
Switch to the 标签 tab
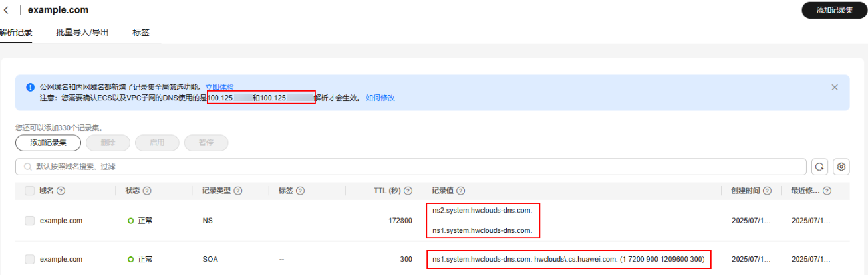(141, 32)
